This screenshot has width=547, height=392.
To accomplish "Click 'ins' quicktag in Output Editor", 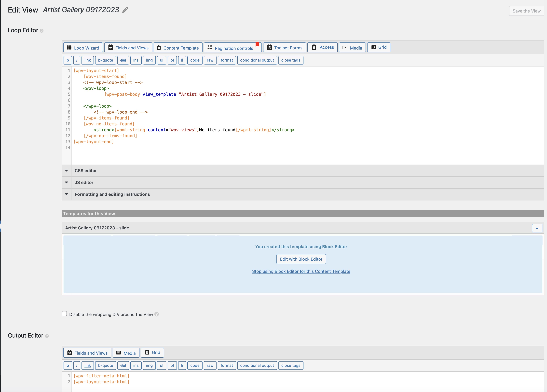I will (x=136, y=366).
